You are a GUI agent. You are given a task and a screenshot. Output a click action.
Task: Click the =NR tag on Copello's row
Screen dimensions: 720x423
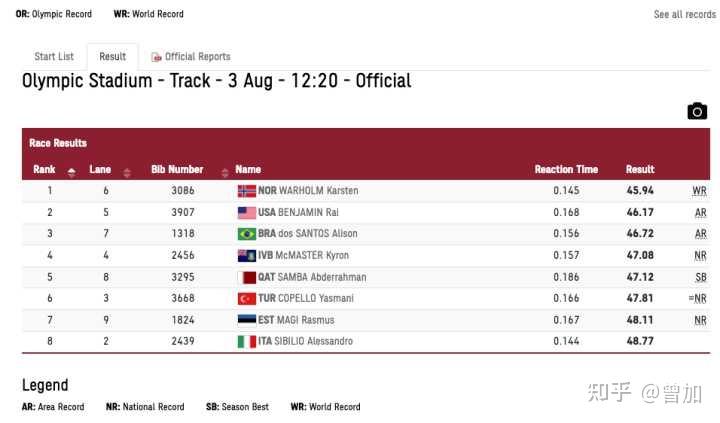698,299
